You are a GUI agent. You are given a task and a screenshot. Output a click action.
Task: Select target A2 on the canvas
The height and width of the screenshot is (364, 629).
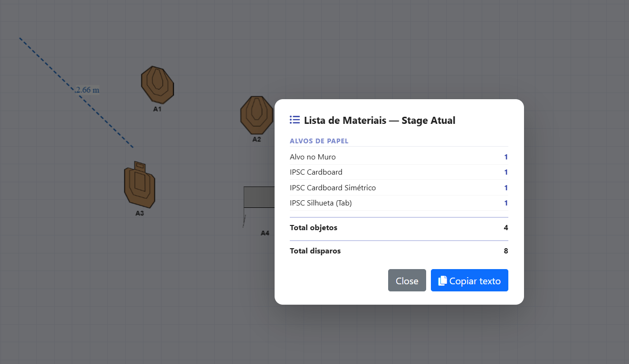pos(257,115)
